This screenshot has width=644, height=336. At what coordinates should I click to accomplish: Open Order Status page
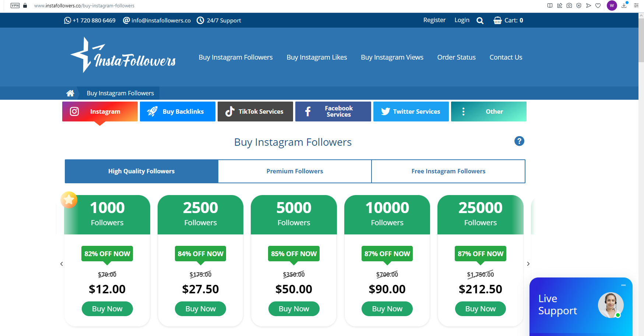pyautogui.click(x=456, y=57)
